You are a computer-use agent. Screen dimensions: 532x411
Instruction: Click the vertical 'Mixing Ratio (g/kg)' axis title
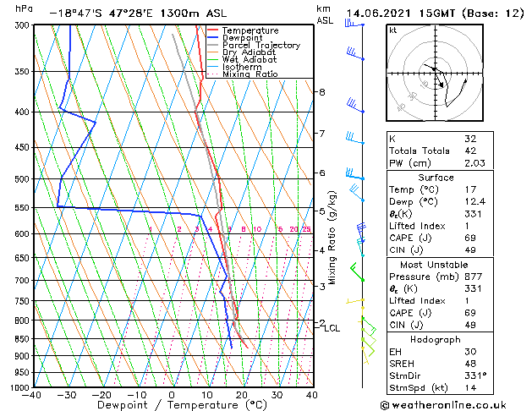pos(332,238)
